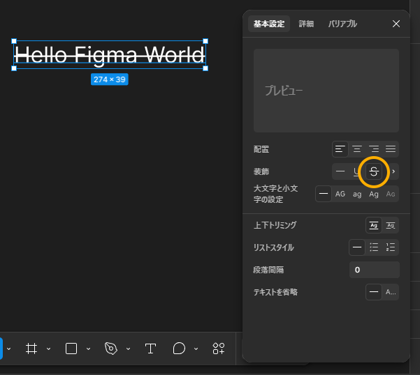This screenshot has height=375, width=420.
Task: Select cap height to baseline trim option
Action: [390, 226]
